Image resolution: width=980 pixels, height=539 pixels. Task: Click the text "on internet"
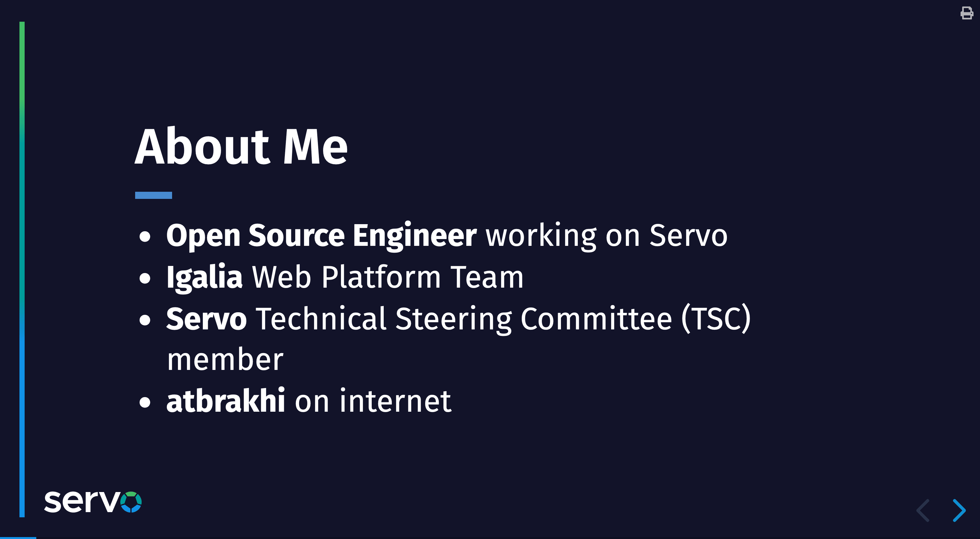click(x=373, y=401)
